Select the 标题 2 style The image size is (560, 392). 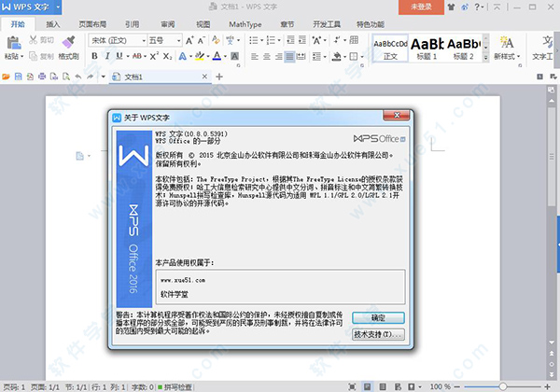pyautogui.click(x=464, y=49)
